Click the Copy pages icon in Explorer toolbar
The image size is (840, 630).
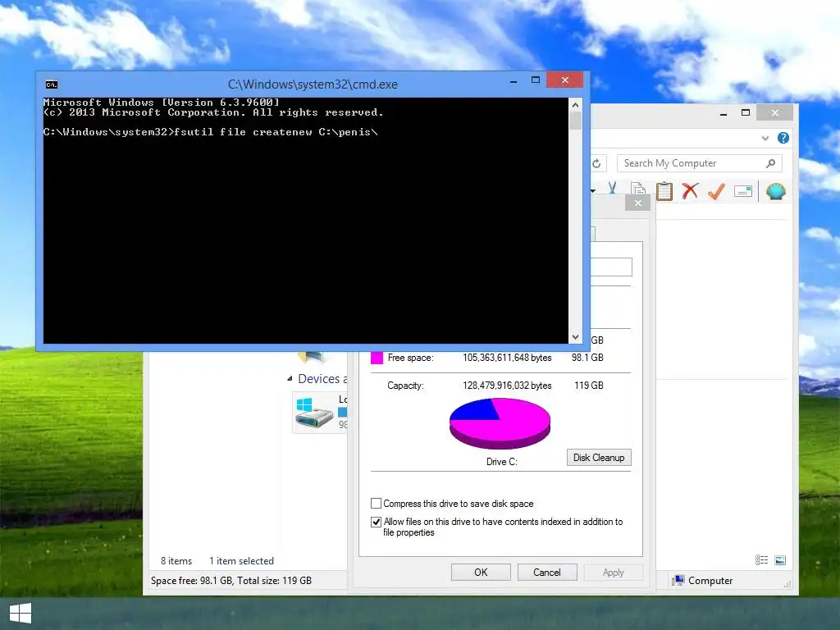pyautogui.click(x=637, y=189)
